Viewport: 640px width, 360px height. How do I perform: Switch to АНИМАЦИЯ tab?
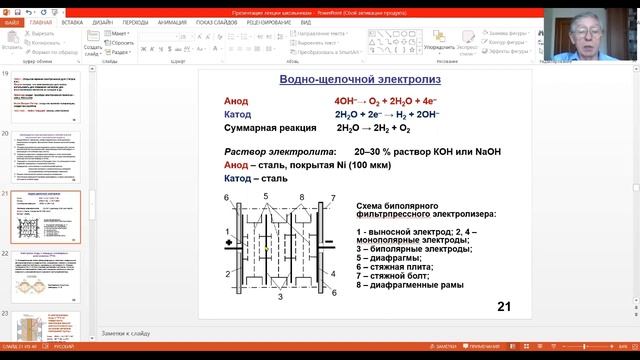click(x=172, y=23)
